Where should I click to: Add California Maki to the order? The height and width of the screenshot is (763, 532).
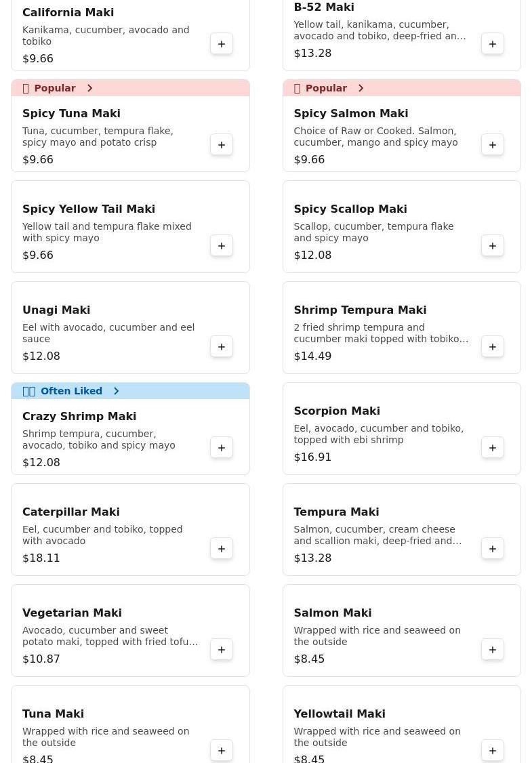click(222, 44)
